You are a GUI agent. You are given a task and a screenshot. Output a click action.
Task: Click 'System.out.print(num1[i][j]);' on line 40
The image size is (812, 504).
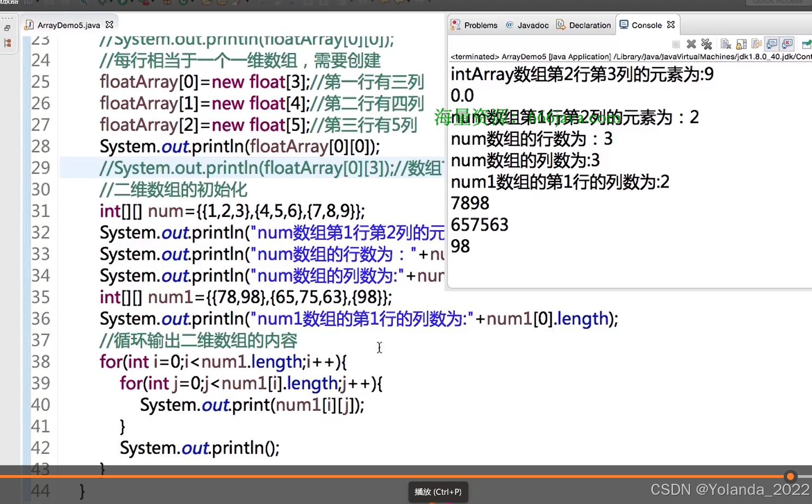click(252, 405)
